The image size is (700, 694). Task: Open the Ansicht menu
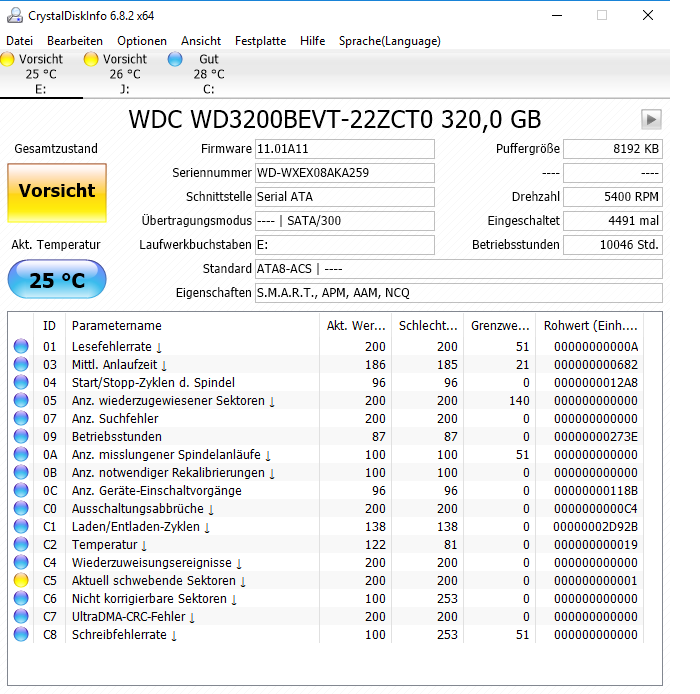201,41
